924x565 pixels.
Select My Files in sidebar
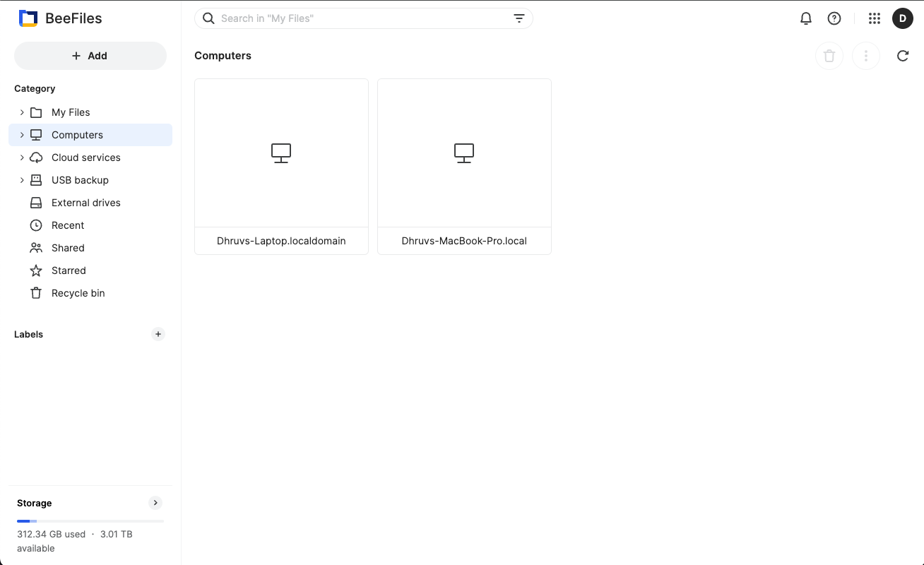point(90,112)
